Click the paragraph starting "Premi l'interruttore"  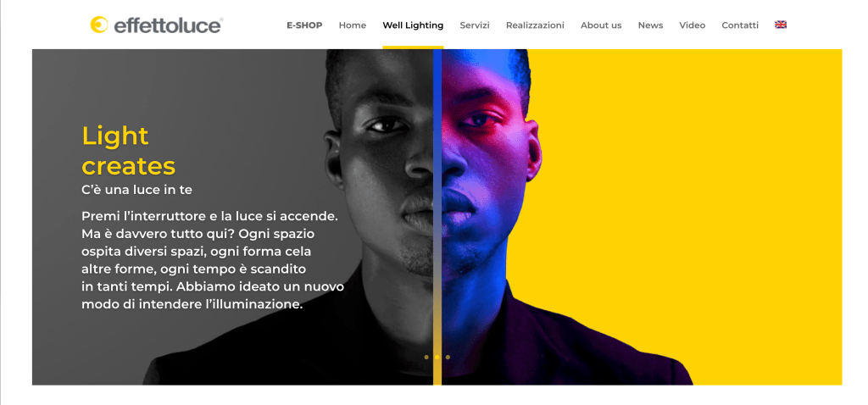[213, 260]
